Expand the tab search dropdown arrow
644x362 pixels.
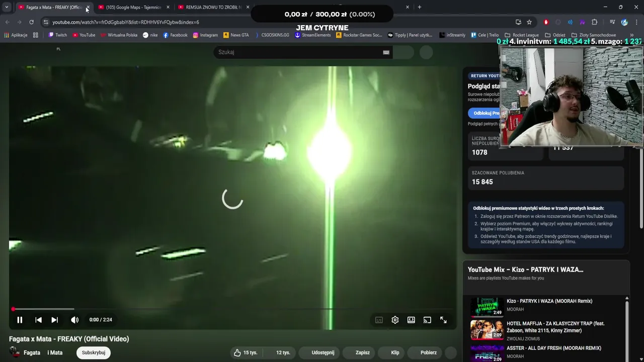pos(7,7)
